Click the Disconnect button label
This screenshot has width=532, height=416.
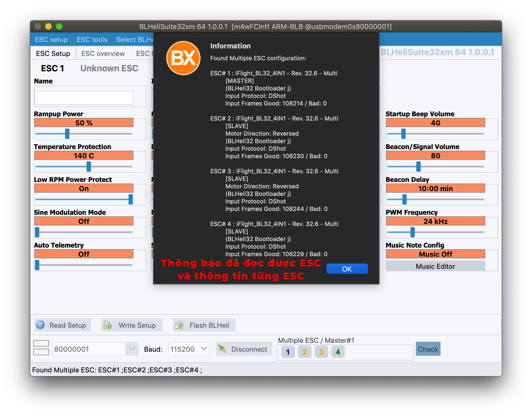(249, 349)
